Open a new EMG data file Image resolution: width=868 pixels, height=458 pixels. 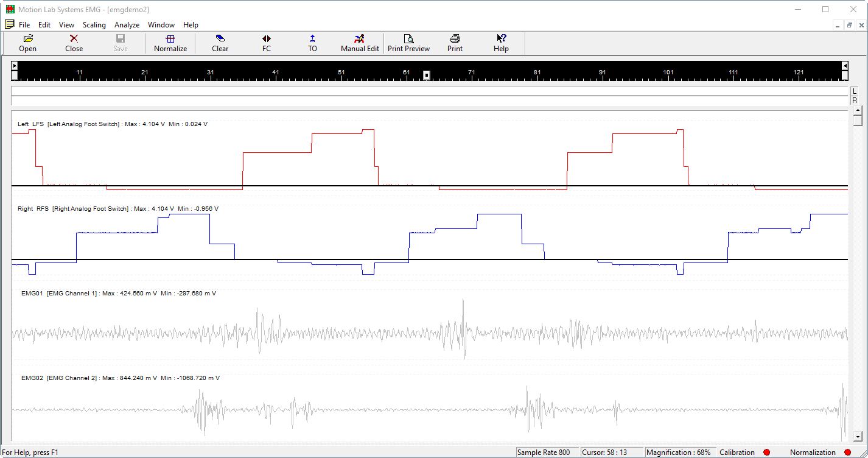[x=27, y=43]
